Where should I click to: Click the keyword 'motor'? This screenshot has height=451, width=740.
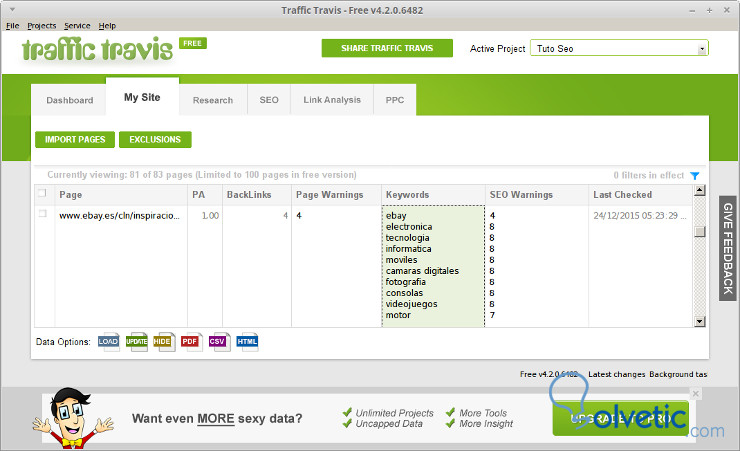tap(398, 315)
